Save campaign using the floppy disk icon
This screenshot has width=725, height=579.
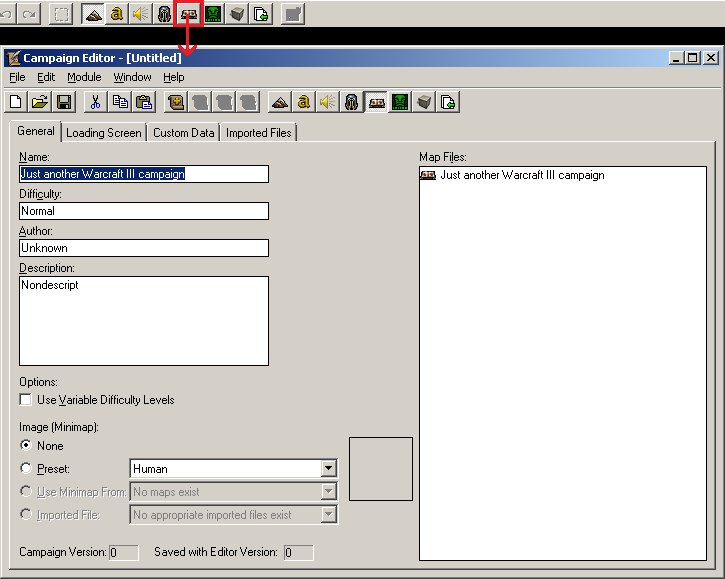coord(64,102)
